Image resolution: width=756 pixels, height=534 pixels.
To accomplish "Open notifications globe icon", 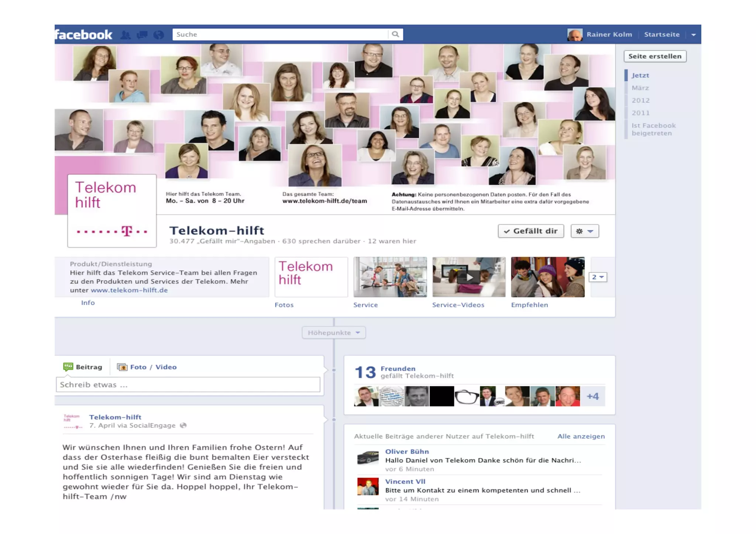I will point(158,35).
